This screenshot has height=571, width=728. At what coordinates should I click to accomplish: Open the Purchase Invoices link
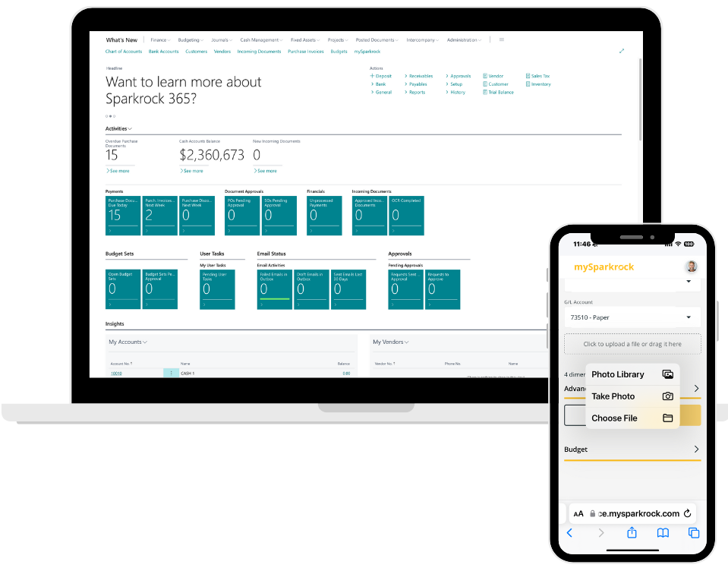[305, 52]
